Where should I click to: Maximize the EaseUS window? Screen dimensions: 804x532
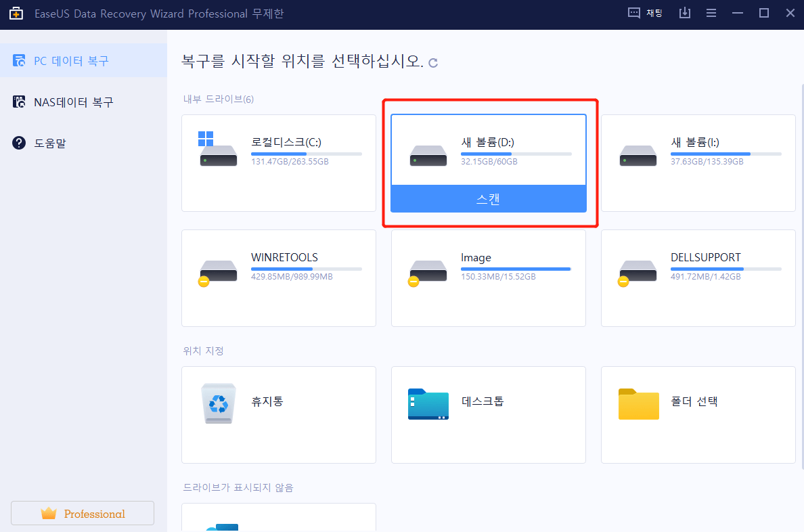click(764, 14)
